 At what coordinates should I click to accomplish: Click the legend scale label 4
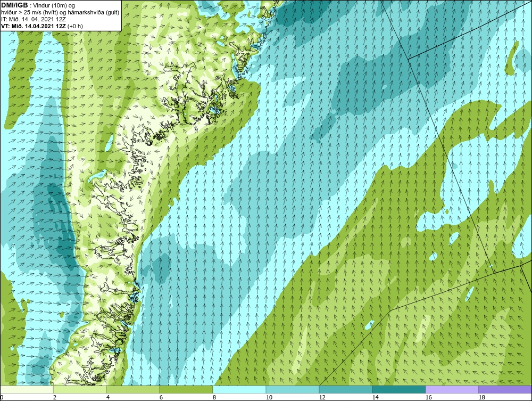[x=108, y=397]
